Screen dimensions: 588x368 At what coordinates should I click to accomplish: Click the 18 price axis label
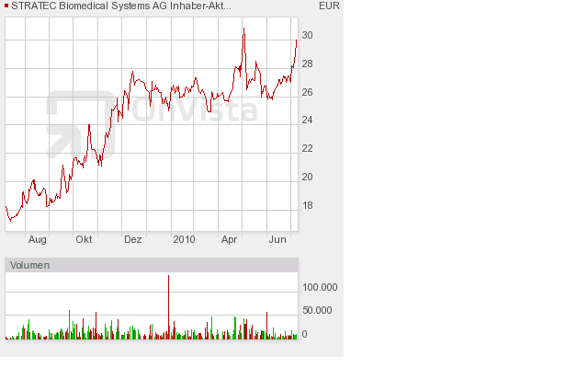tap(307, 205)
